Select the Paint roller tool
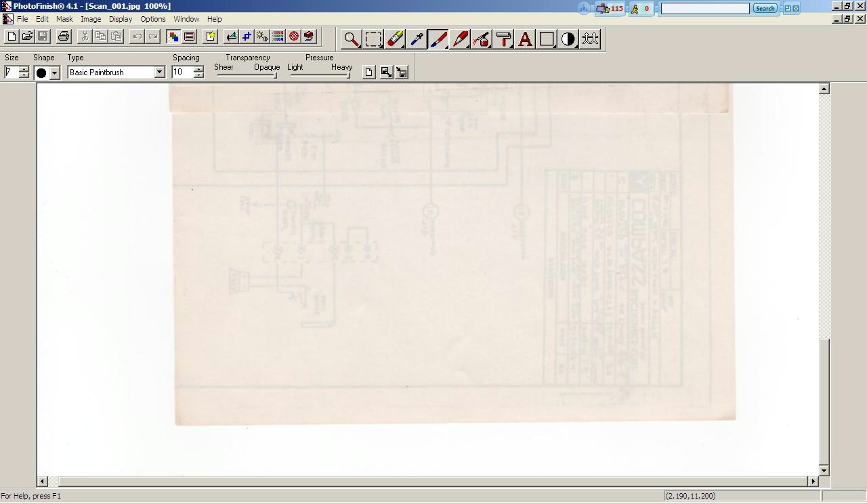Image resolution: width=867 pixels, height=504 pixels. [503, 39]
